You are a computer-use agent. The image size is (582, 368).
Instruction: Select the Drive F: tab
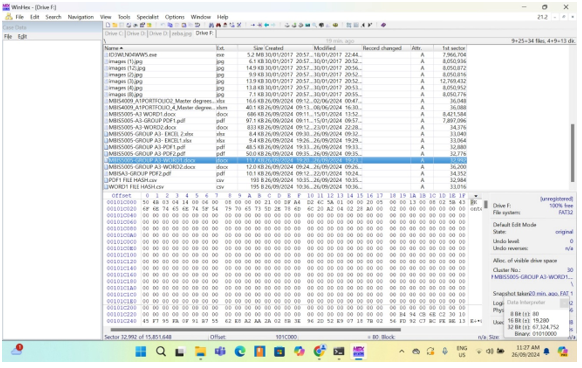click(205, 33)
